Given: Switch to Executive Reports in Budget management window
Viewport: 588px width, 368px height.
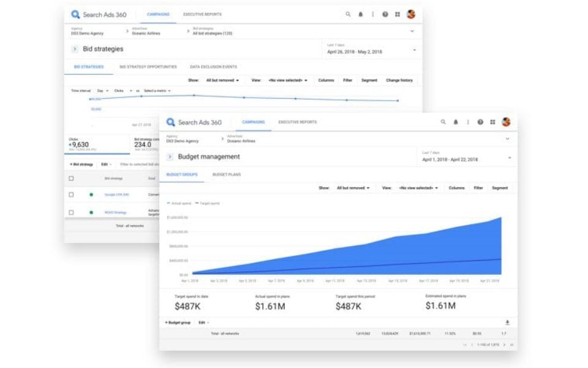Looking at the screenshot, I should tap(298, 122).
